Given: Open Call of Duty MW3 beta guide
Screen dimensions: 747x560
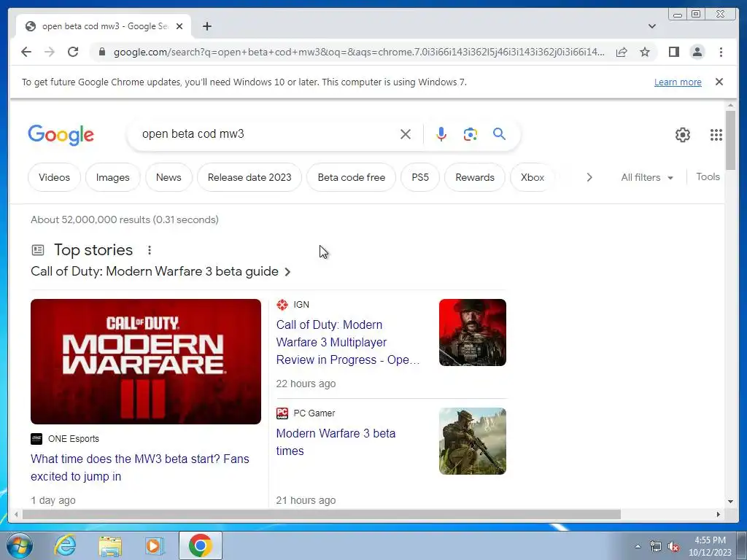Looking at the screenshot, I should (160, 271).
